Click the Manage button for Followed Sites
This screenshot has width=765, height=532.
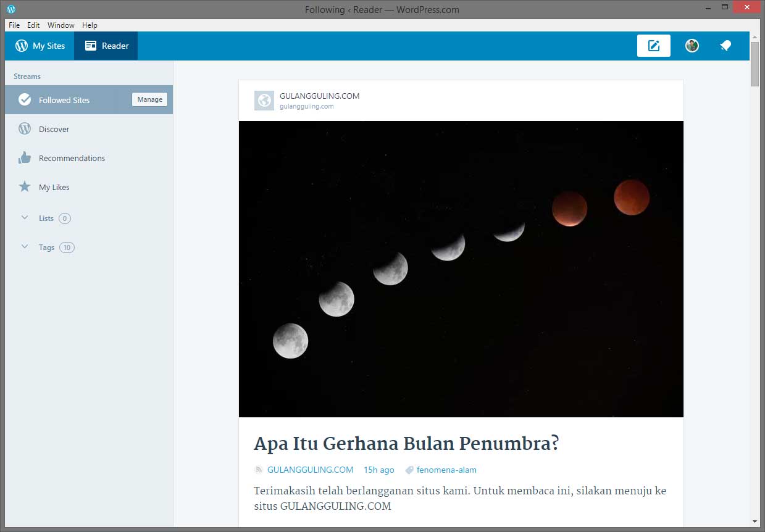point(150,99)
